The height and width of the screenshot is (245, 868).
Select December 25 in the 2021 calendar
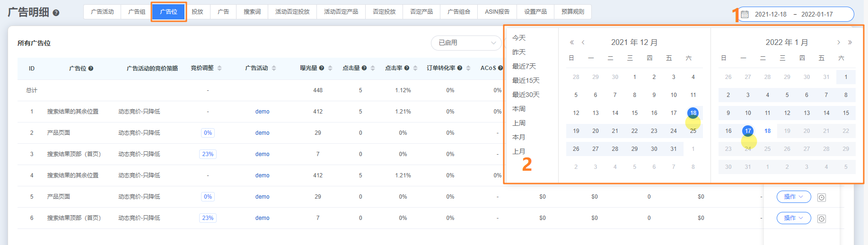pos(693,131)
